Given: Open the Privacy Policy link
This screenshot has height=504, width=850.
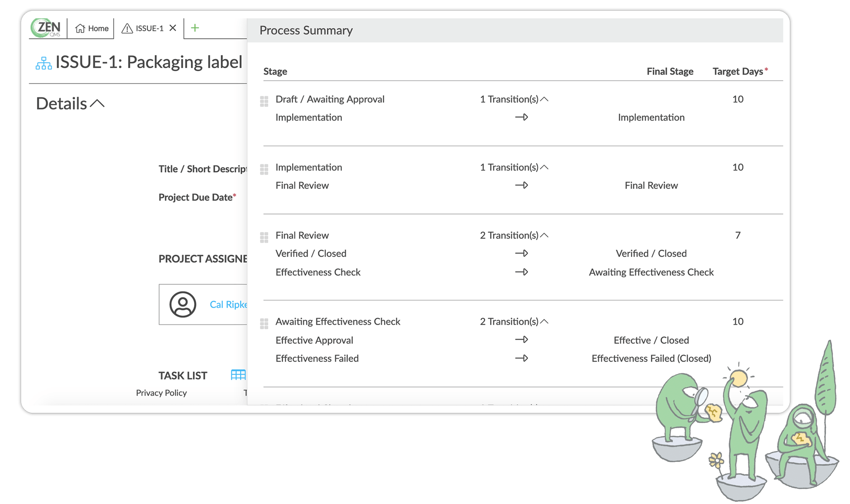Looking at the screenshot, I should pyautogui.click(x=161, y=393).
